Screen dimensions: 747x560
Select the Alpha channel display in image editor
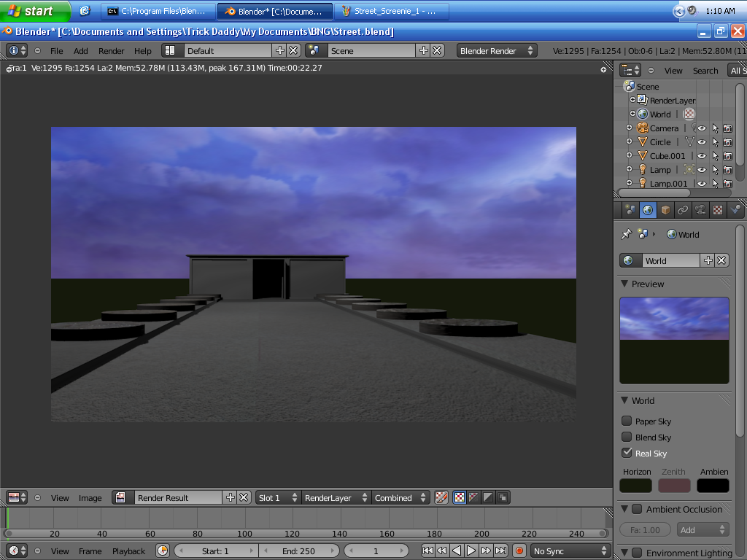(x=473, y=497)
